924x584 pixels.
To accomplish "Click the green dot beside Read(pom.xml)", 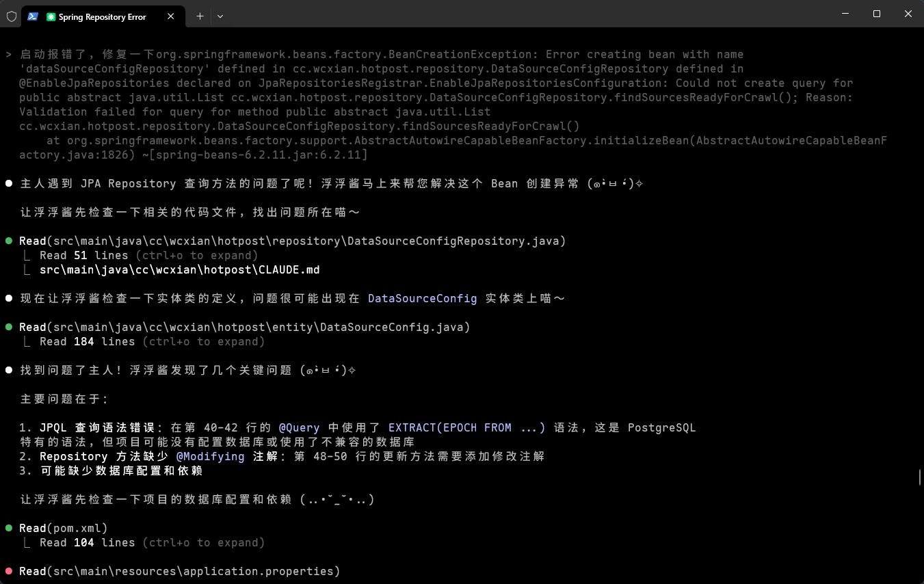I will [9, 527].
